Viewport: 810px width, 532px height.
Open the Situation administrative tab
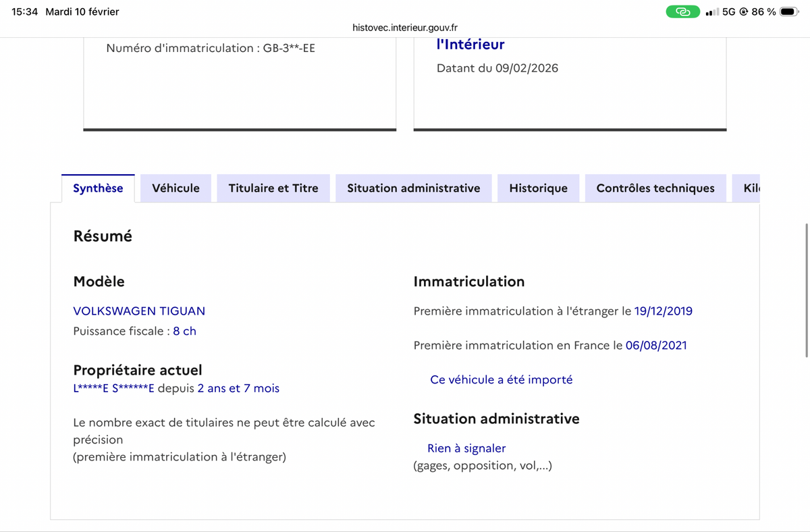click(414, 188)
